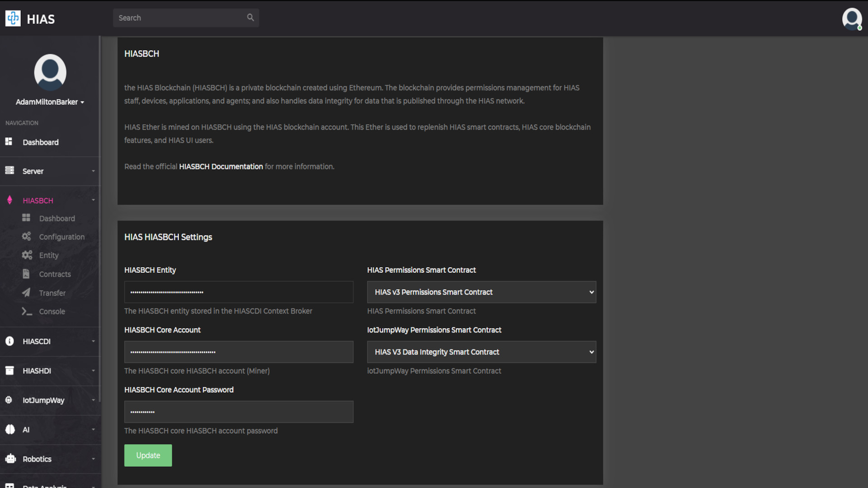Open the Transfer submenu item
This screenshot has height=488, width=868.
coord(52,293)
